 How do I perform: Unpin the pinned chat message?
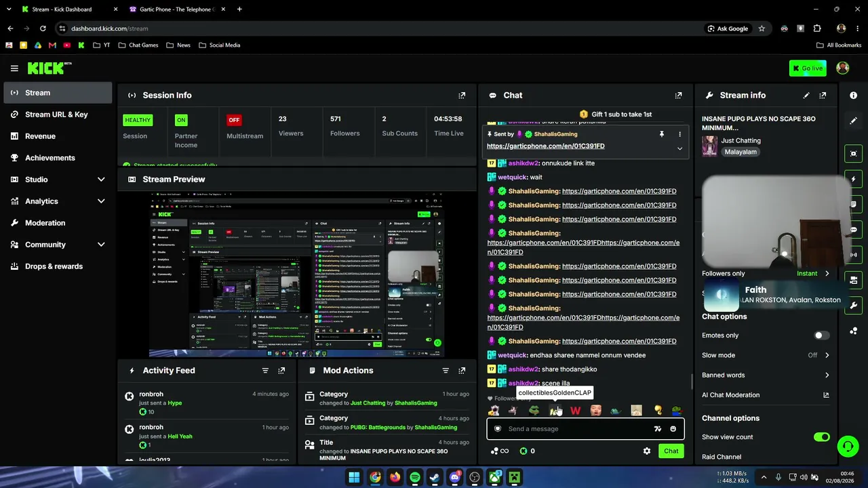[x=662, y=134]
